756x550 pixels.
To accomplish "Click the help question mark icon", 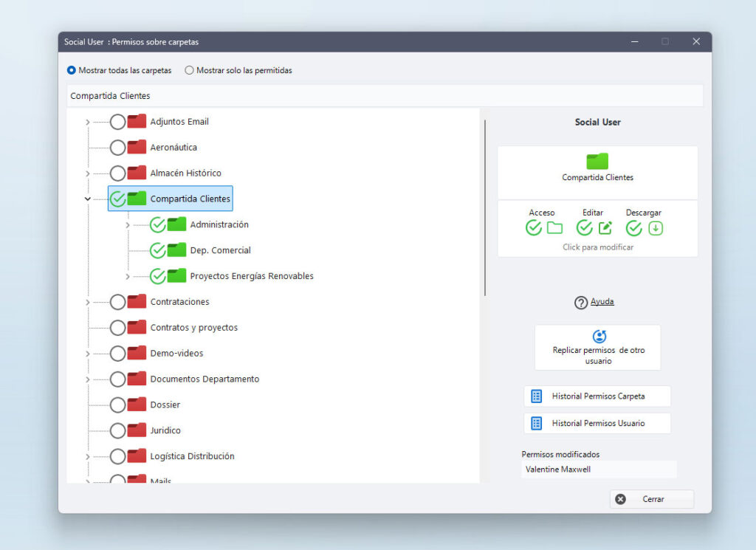I will tap(581, 303).
